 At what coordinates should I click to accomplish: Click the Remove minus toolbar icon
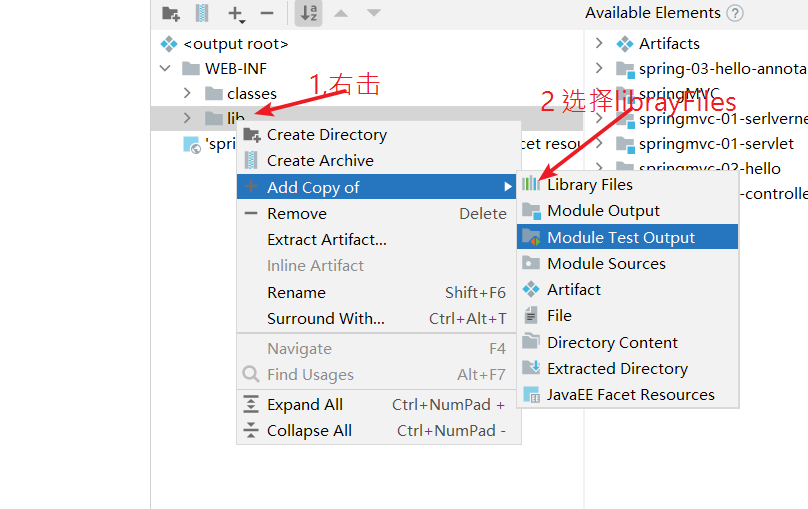[267, 13]
